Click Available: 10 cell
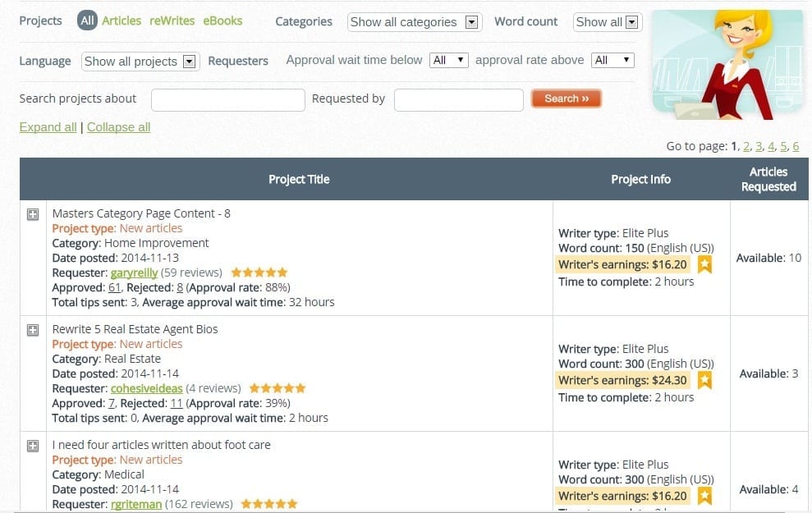Viewport: 812px width, 513px height. (769, 258)
